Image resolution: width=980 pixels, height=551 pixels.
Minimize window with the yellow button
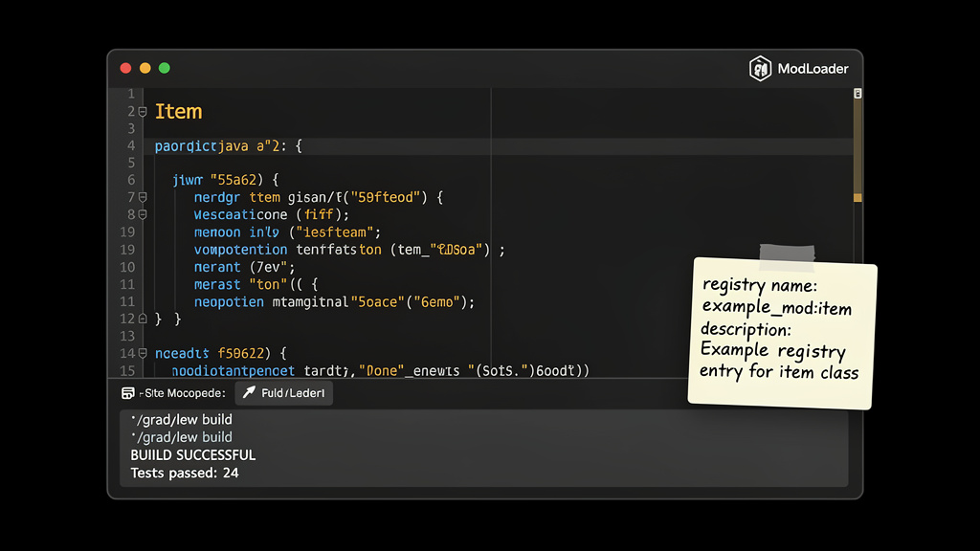145,68
